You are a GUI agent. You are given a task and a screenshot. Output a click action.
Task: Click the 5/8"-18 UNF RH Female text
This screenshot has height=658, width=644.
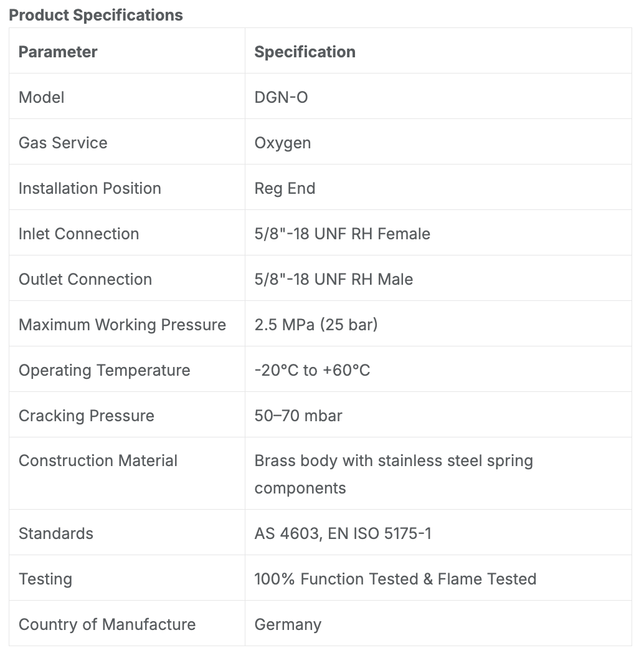[x=343, y=234]
